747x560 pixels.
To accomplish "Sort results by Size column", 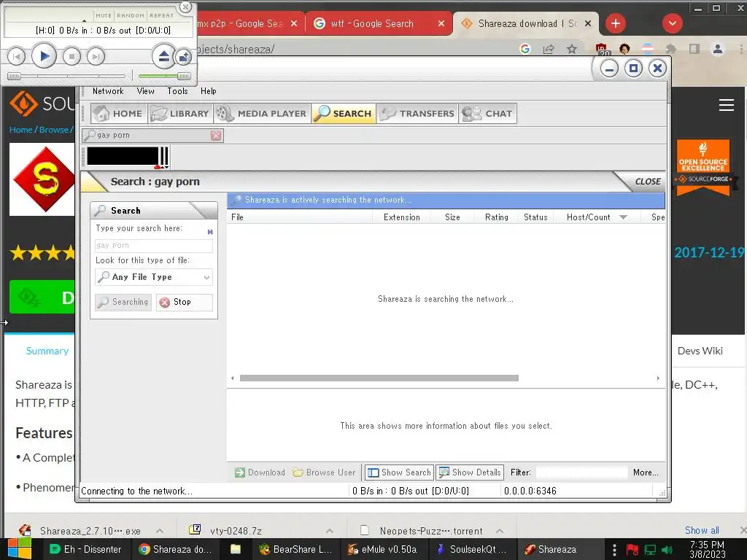I will [x=452, y=217].
